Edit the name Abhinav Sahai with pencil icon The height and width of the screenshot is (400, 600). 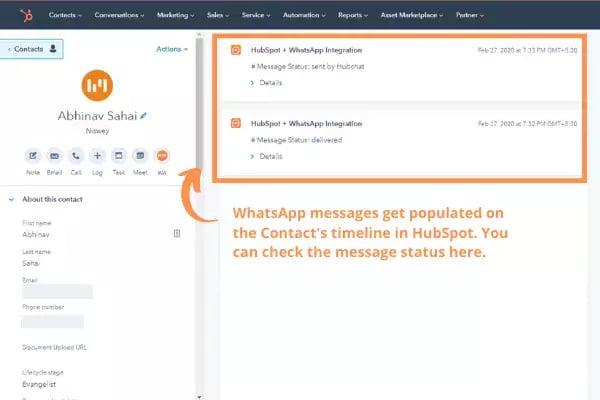[x=143, y=116]
